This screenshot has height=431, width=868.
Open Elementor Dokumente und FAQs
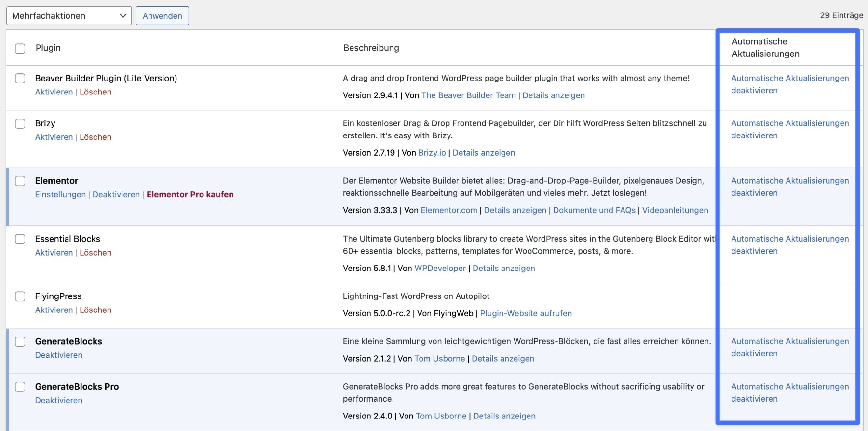coord(594,210)
